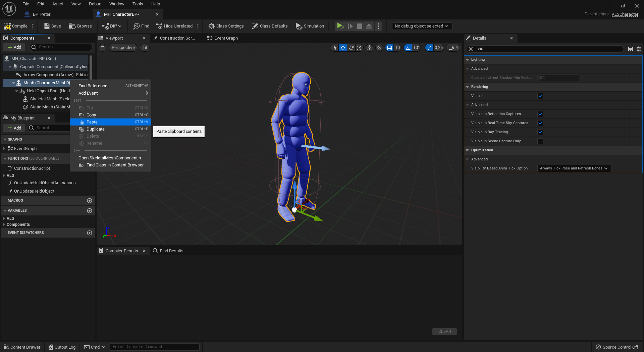Select the rotate gizmo tool in viewport
The width and height of the screenshot is (644, 352).
(351, 48)
